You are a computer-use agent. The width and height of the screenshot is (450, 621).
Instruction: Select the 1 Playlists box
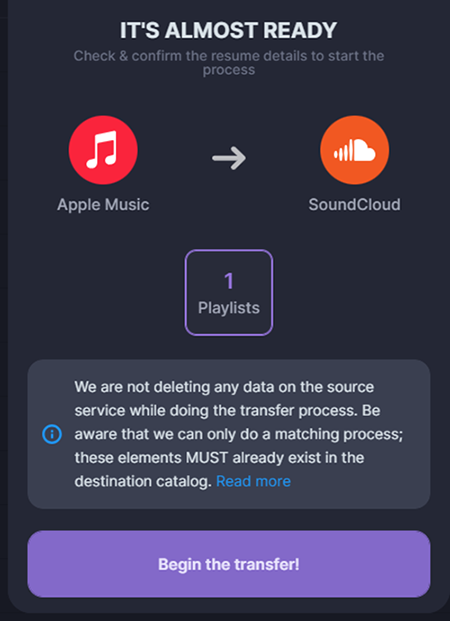[229, 293]
